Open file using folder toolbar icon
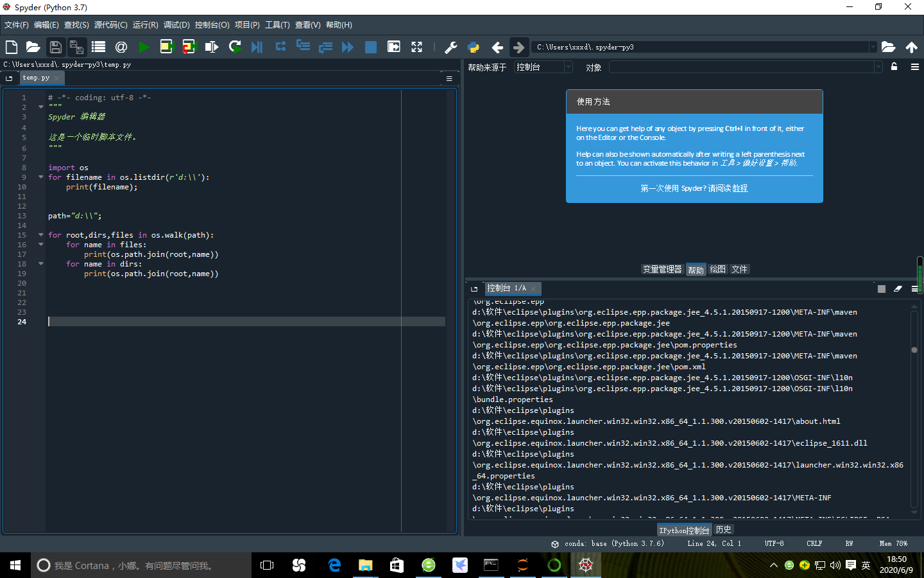 click(33, 47)
